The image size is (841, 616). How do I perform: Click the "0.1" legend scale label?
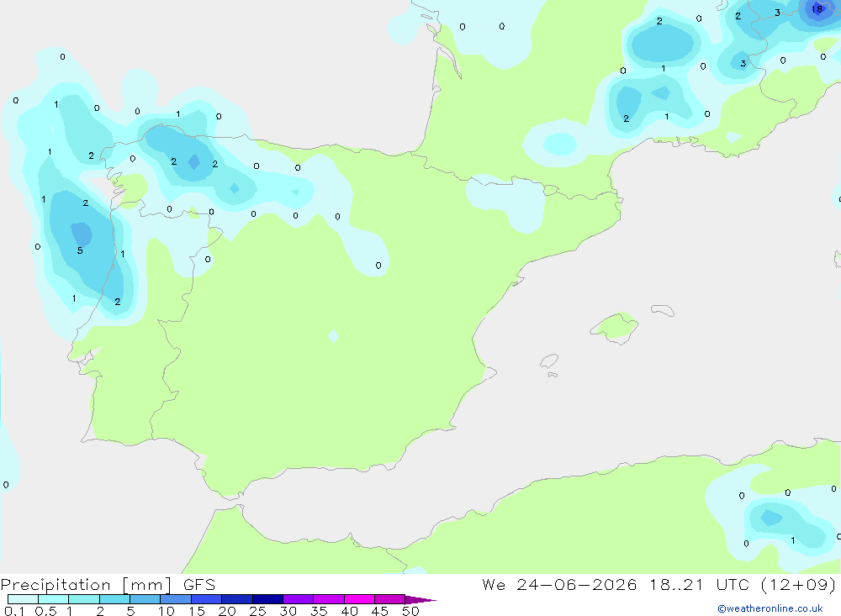[x=14, y=611]
